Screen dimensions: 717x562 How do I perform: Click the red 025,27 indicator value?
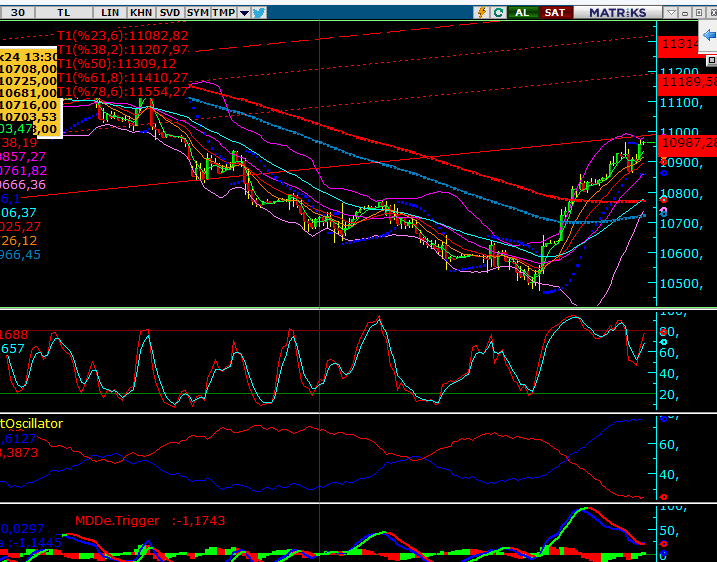(x=20, y=227)
